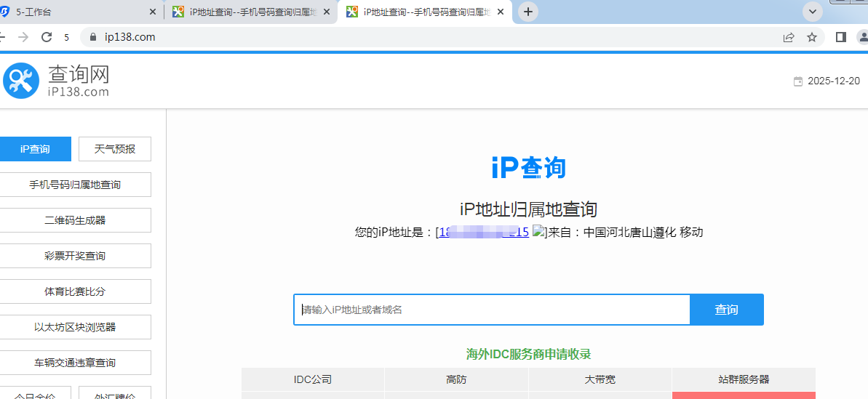Open 手机号码归属地查询

[75, 185]
